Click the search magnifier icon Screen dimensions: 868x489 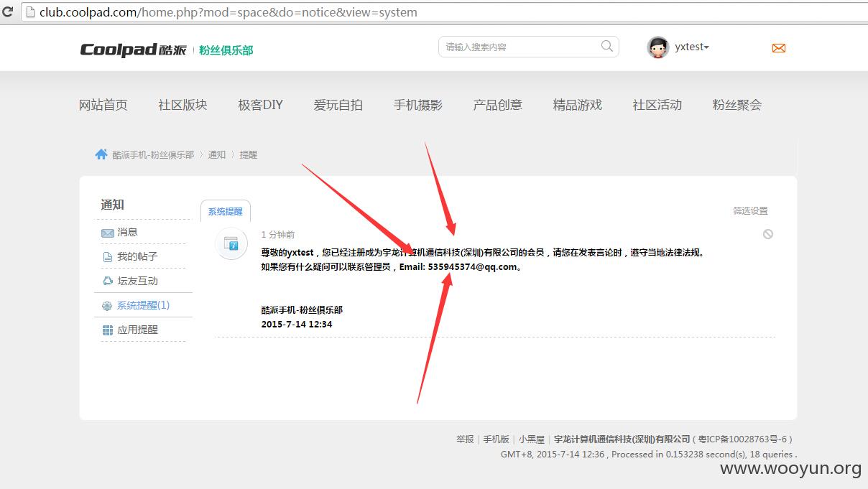pyautogui.click(x=607, y=46)
